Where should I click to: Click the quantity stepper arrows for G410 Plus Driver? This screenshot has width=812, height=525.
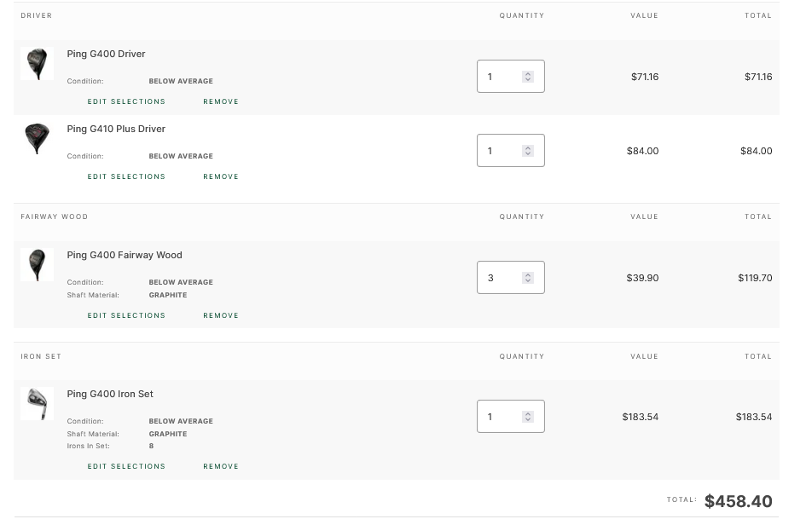point(528,151)
